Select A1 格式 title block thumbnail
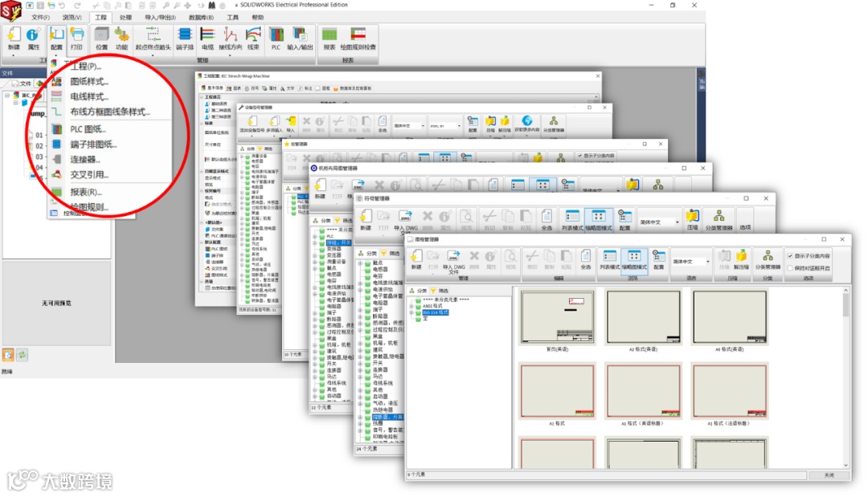This screenshot has height=497, width=868. 557,390
